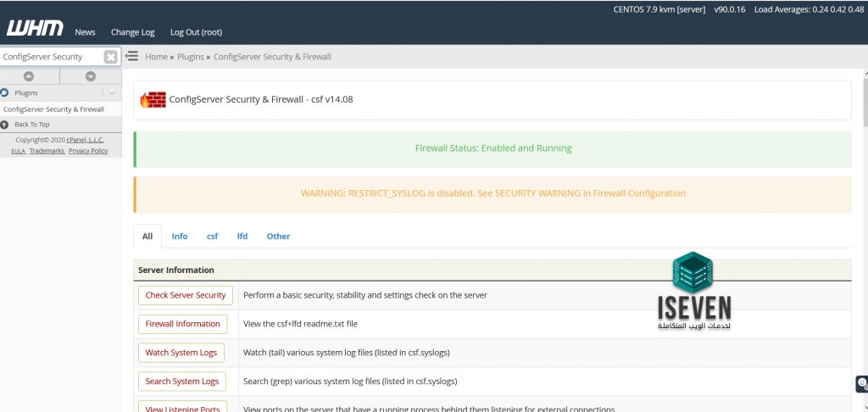Click the Back To Top arrow icon
Image resolution: width=868 pixels, height=412 pixels.
[4, 124]
